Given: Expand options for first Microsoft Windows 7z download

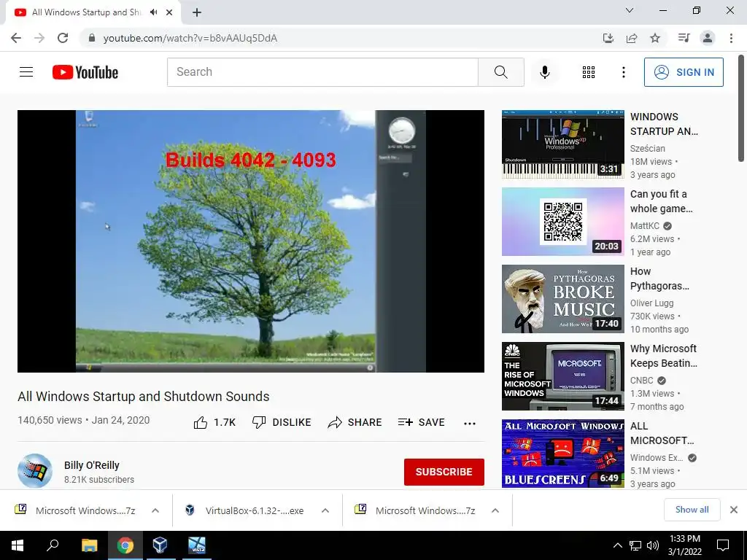Looking at the screenshot, I should click(155, 510).
